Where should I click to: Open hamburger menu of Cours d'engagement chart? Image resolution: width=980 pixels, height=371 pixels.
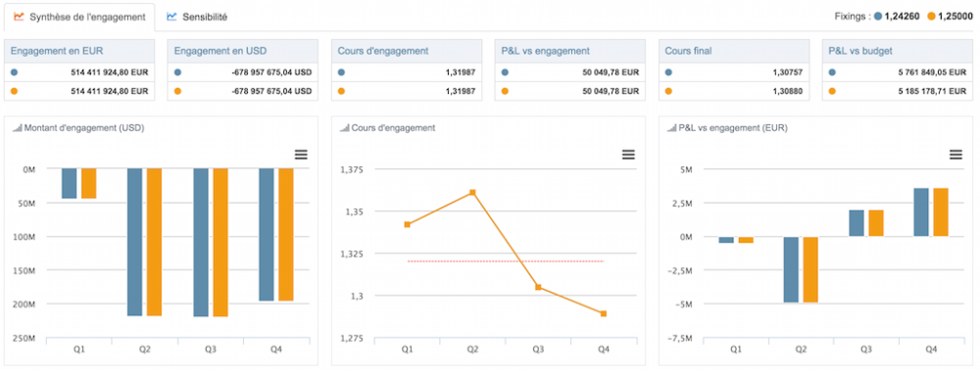[628, 155]
